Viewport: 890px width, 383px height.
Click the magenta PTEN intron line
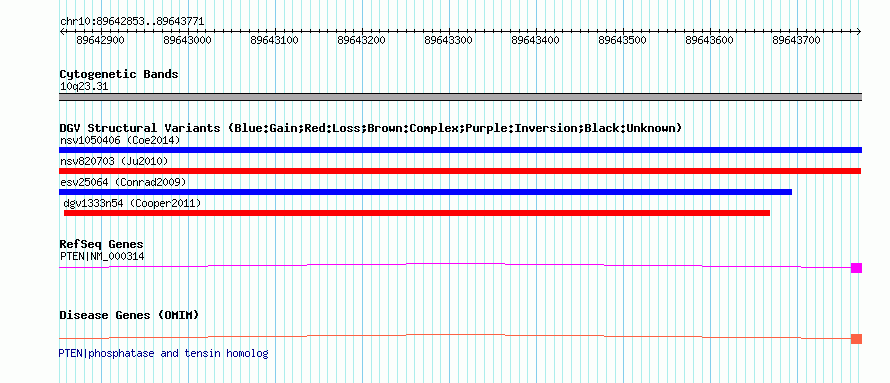tap(455, 264)
